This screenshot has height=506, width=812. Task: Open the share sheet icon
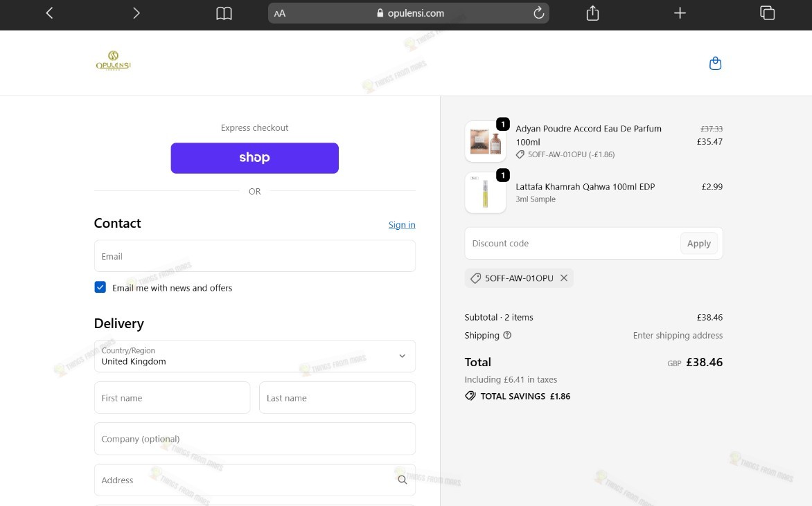click(592, 13)
